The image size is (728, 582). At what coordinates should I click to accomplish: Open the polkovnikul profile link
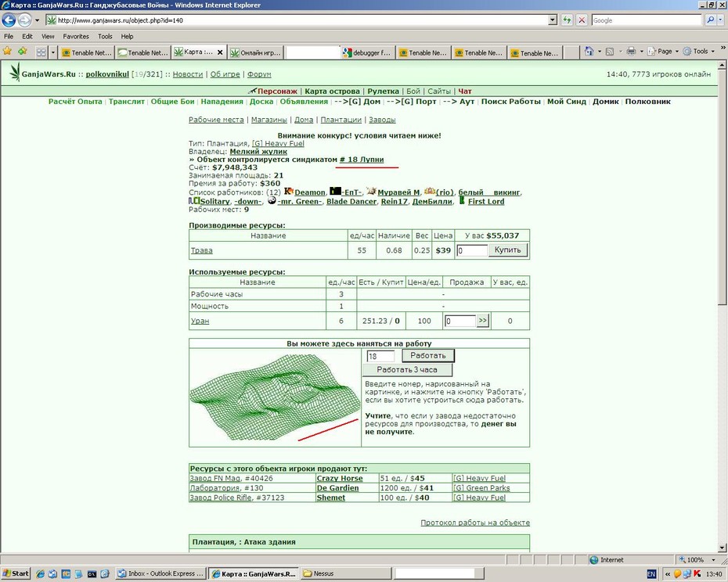click(x=107, y=74)
